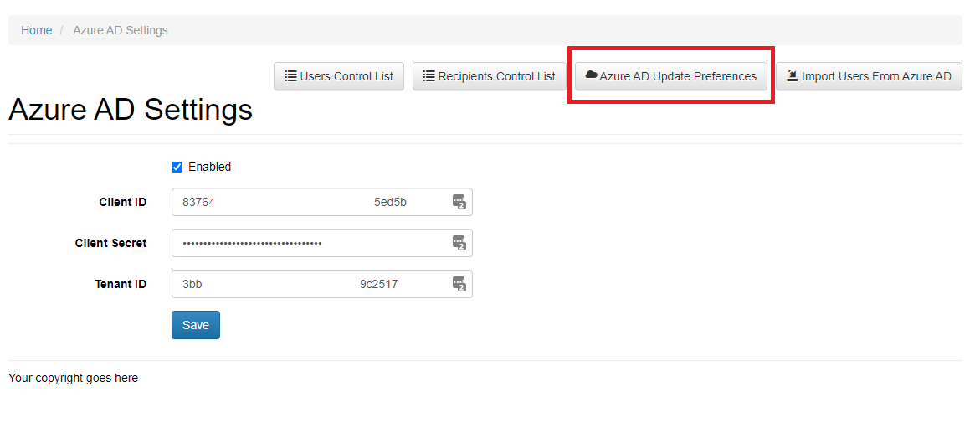Click into the Client Secret password field

click(x=310, y=243)
